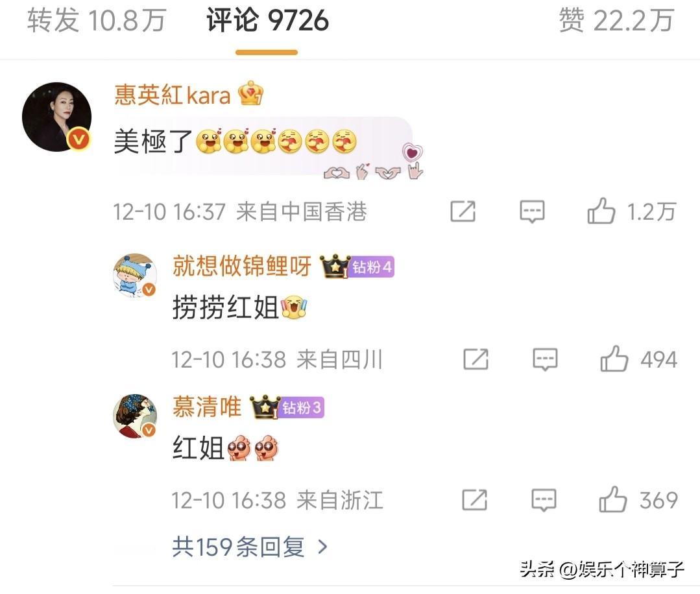Open 慕清唯's avatar thumbnail
This screenshot has width=700, height=594.
click(135, 416)
